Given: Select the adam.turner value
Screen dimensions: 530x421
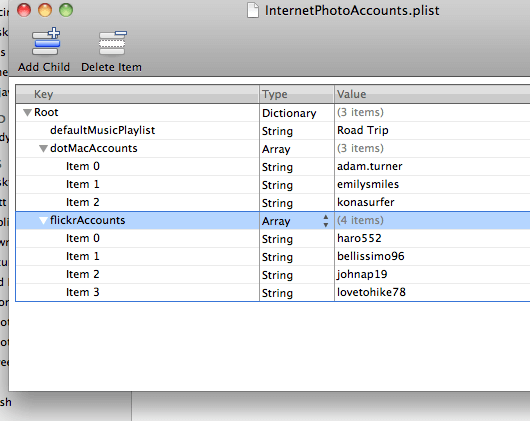Looking at the screenshot, I should tap(369, 166).
